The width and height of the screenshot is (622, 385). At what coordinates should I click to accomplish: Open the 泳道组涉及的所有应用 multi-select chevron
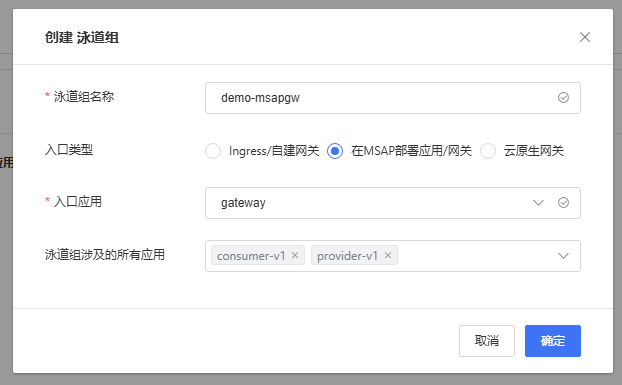[x=563, y=256]
